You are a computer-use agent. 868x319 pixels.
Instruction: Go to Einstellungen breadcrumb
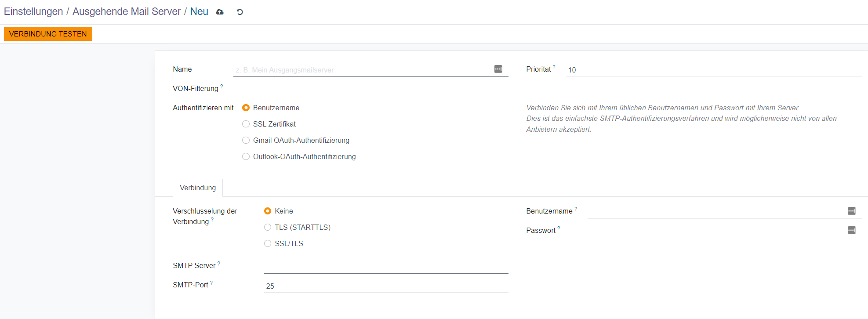[33, 11]
